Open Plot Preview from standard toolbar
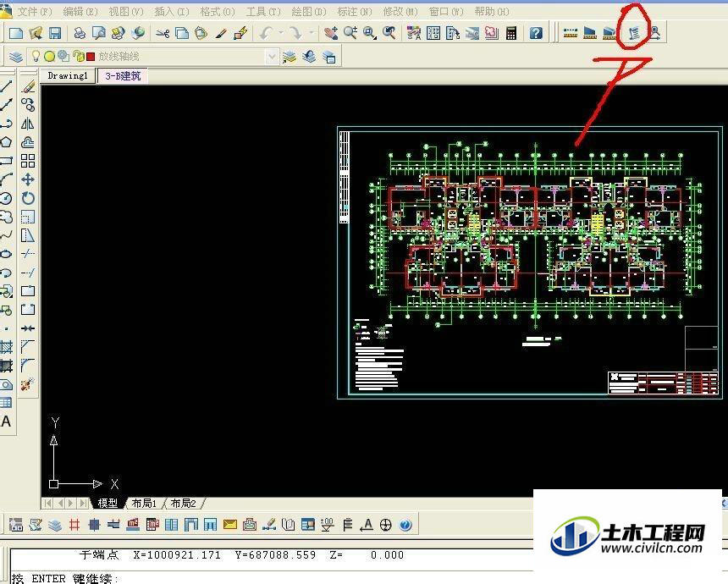 point(99,32)
